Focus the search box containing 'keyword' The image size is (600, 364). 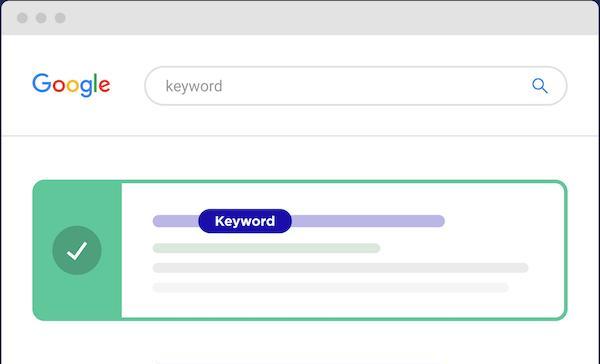pyautogui.click(x=356, y=86)
